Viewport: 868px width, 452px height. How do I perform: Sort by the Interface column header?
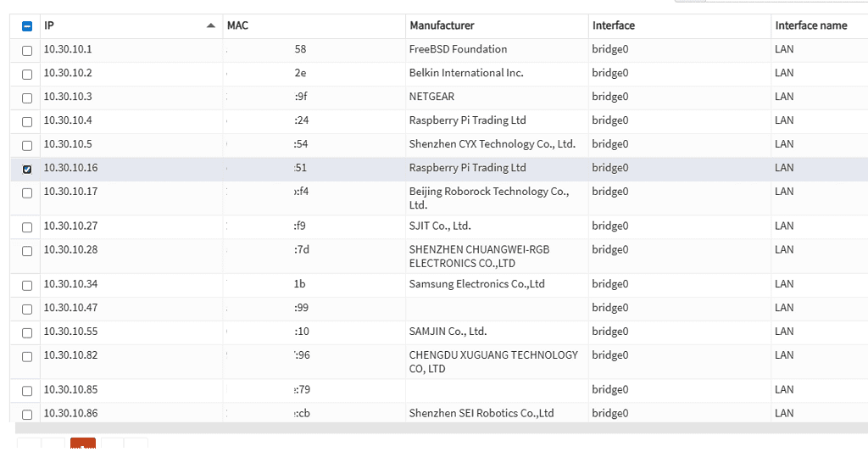click(614, 26)
